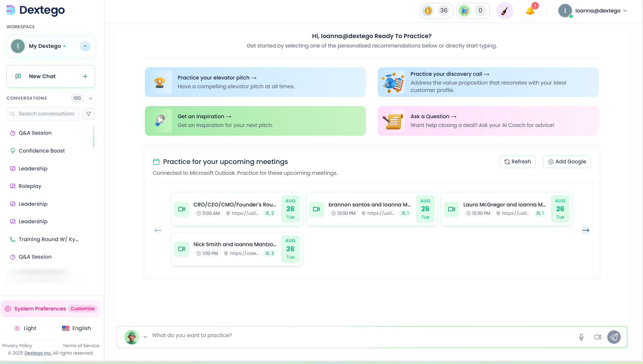The width and height of the screenshot is (643, 364).
Task: Click the Add Google button
Action: (567, 162)
